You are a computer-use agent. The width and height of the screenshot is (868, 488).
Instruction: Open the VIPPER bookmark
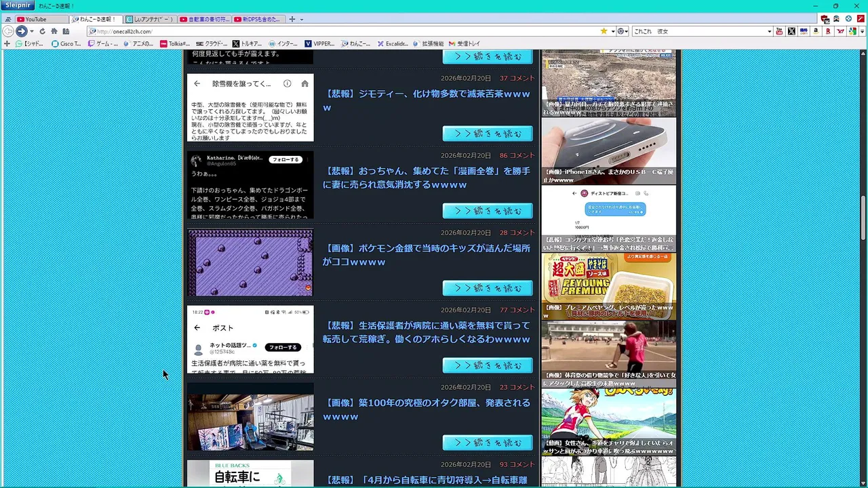point(319,43)
